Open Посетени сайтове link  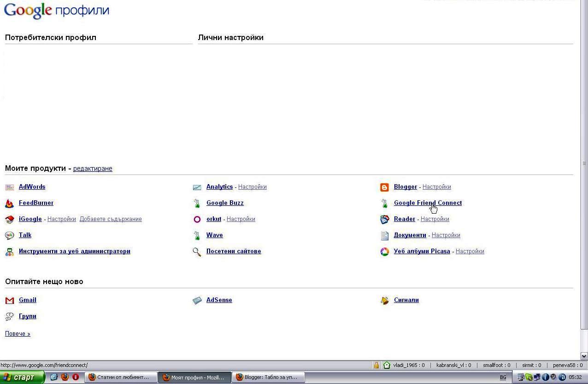point(234,251)
